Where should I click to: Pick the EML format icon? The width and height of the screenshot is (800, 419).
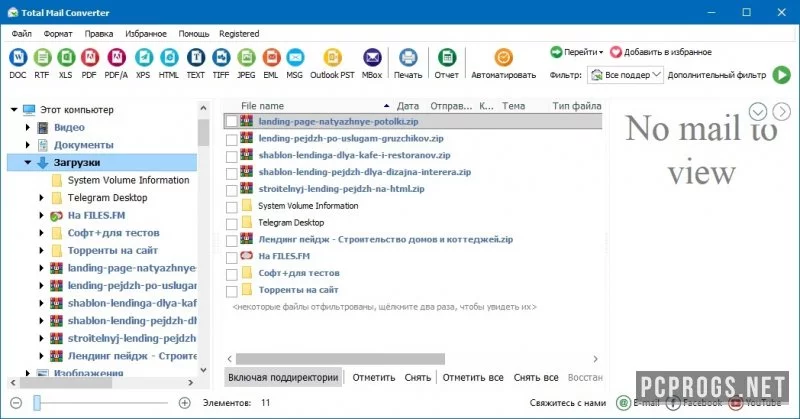point(271,58)
